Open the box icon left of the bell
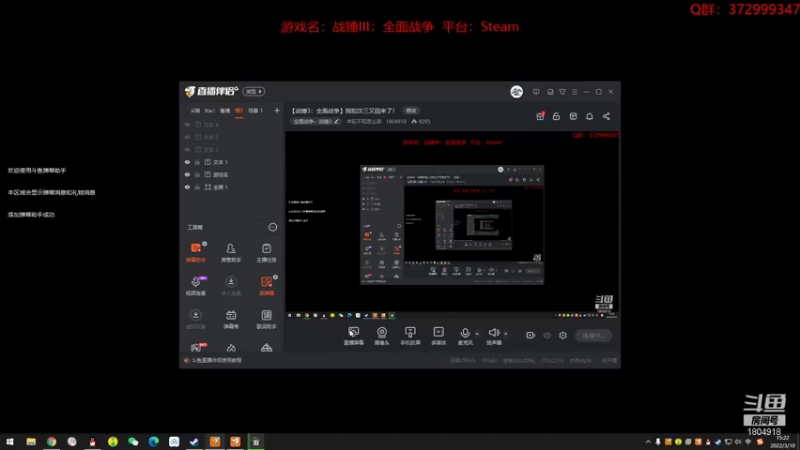This screenshot has width=800, height=450. click(x=573, y=116)
